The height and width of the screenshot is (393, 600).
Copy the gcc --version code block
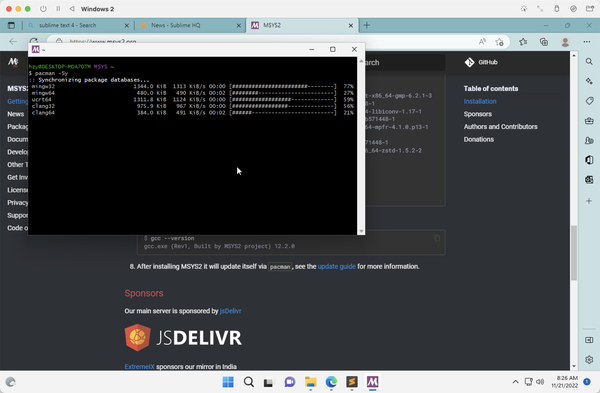click(x=437, y=238)
